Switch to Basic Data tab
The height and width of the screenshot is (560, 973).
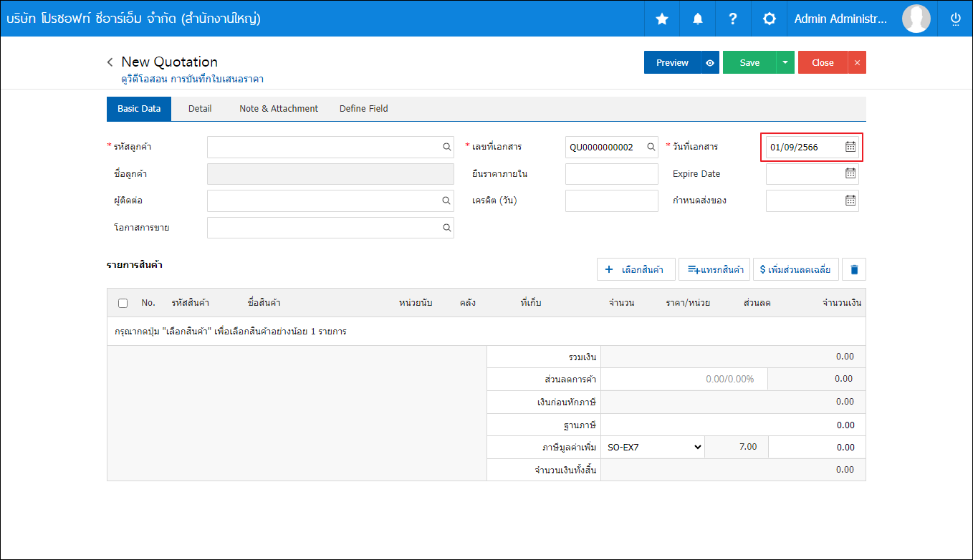139,109
